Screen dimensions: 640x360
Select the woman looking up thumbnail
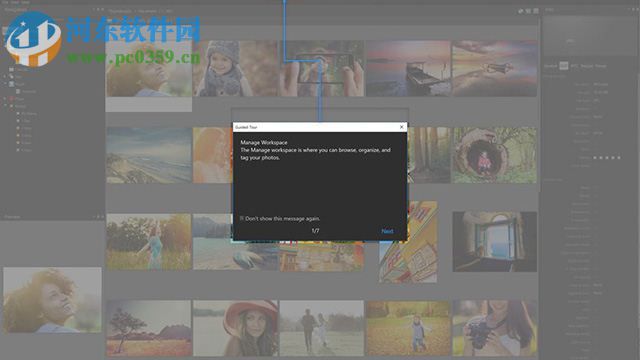click(x=149, y=69)
